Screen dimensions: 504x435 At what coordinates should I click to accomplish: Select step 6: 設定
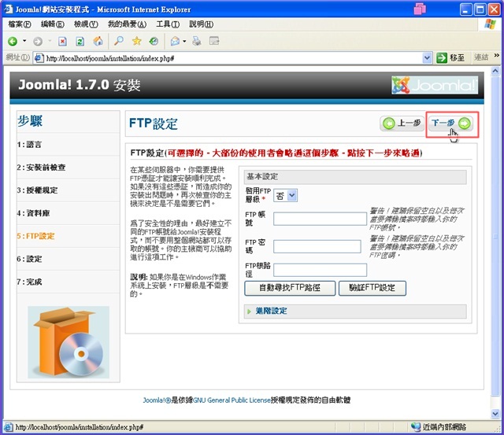click(29, 259)
